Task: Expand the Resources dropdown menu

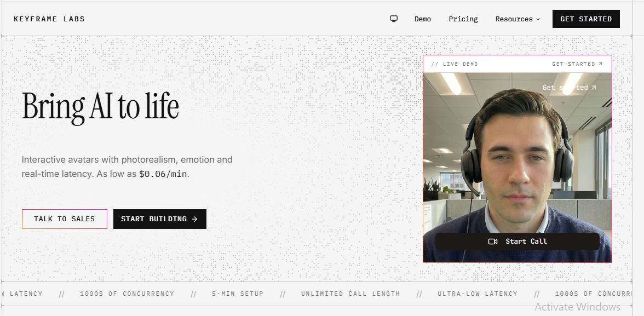Action: (x=517, y=19)
